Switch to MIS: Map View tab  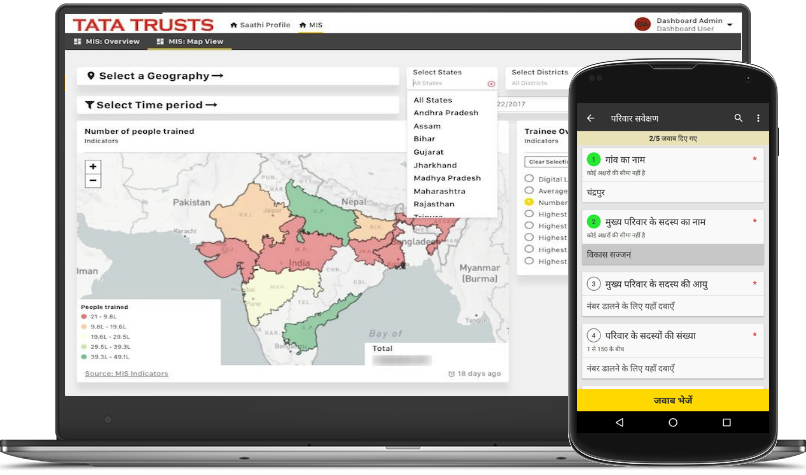point(190,42)
